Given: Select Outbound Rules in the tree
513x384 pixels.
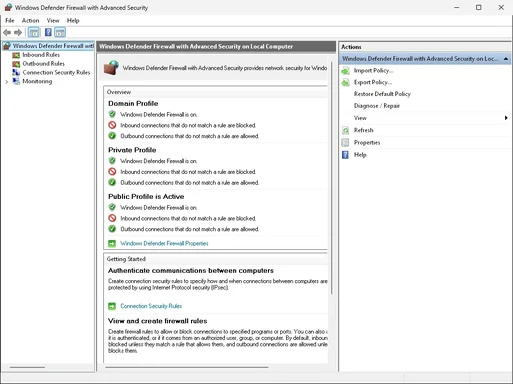Looking at the screenshot, I should 43,63.
